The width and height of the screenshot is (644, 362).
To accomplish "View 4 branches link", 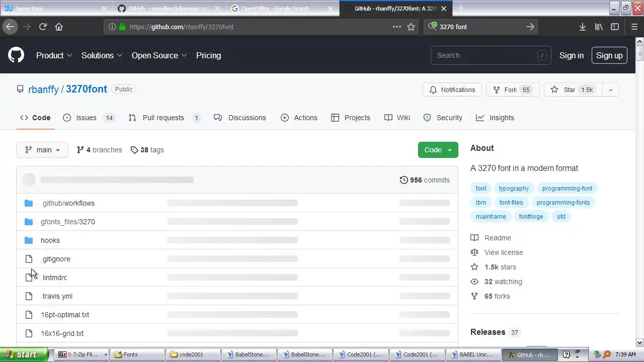I will click(x=99, y=150).
